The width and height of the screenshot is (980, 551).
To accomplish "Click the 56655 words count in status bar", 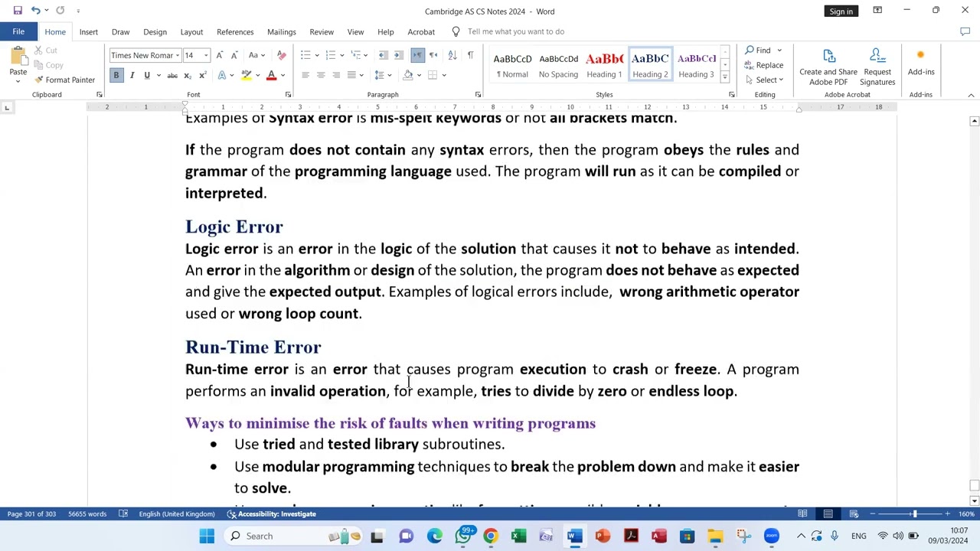I will (x=87, y=514).
